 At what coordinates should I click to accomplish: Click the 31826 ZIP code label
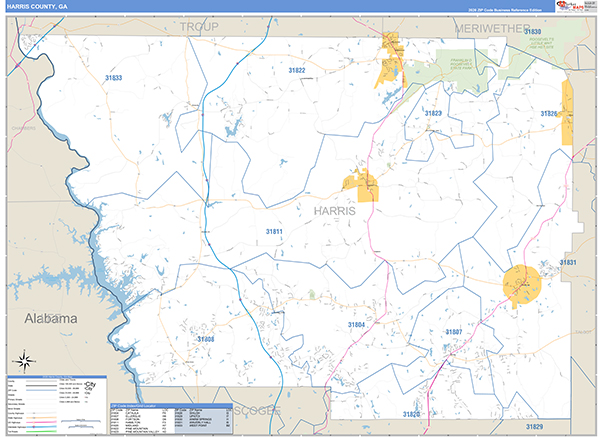coord(549,113)
